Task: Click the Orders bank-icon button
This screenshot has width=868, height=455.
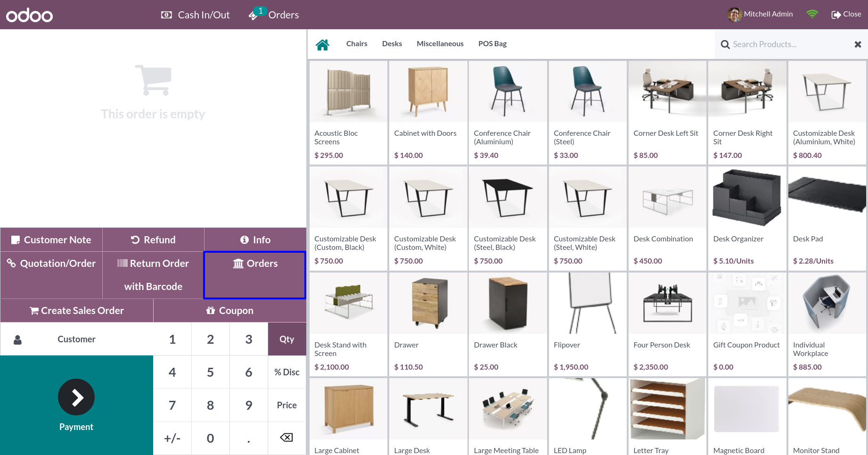Action: (255, 275)
